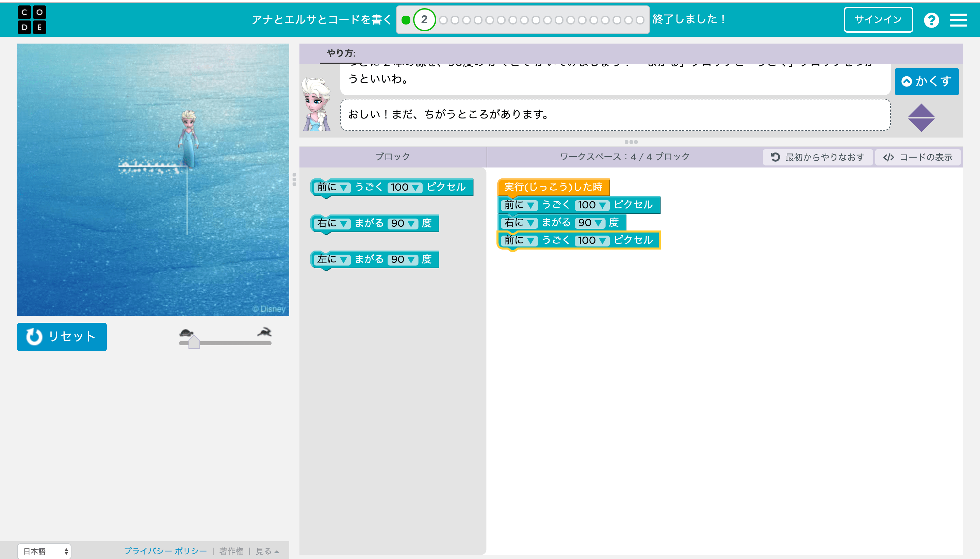
Task: Open the help question mark icon
Action: pos(931,20)
